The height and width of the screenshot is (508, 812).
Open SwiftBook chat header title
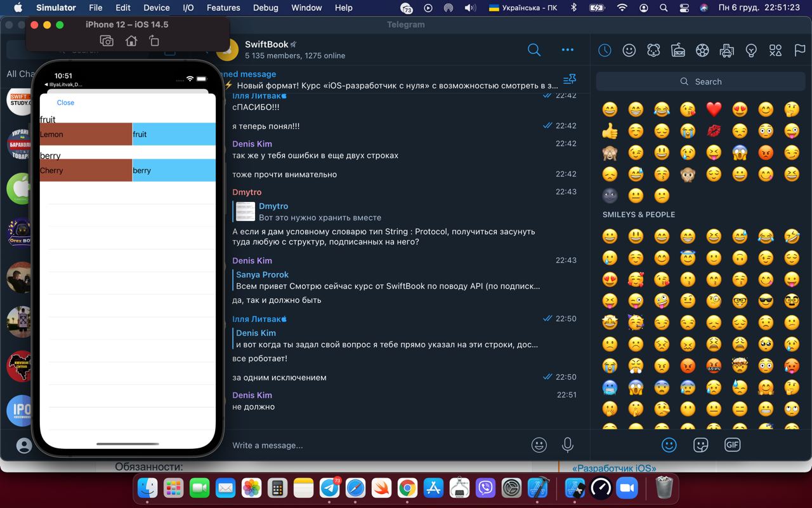click(x=266, y=44)
